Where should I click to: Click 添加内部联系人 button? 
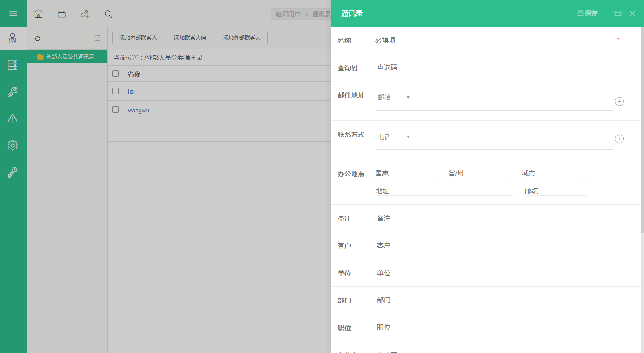[138, 38]
